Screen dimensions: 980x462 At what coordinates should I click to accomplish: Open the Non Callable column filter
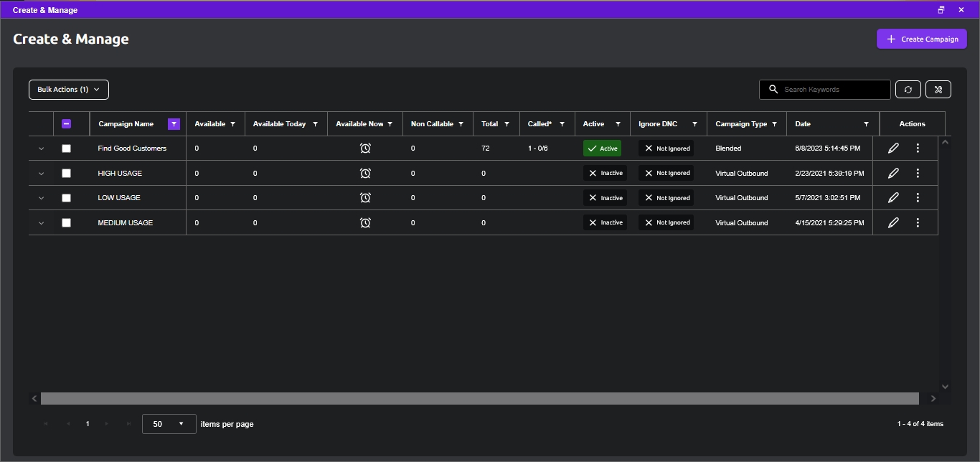[x=461, y=124]
